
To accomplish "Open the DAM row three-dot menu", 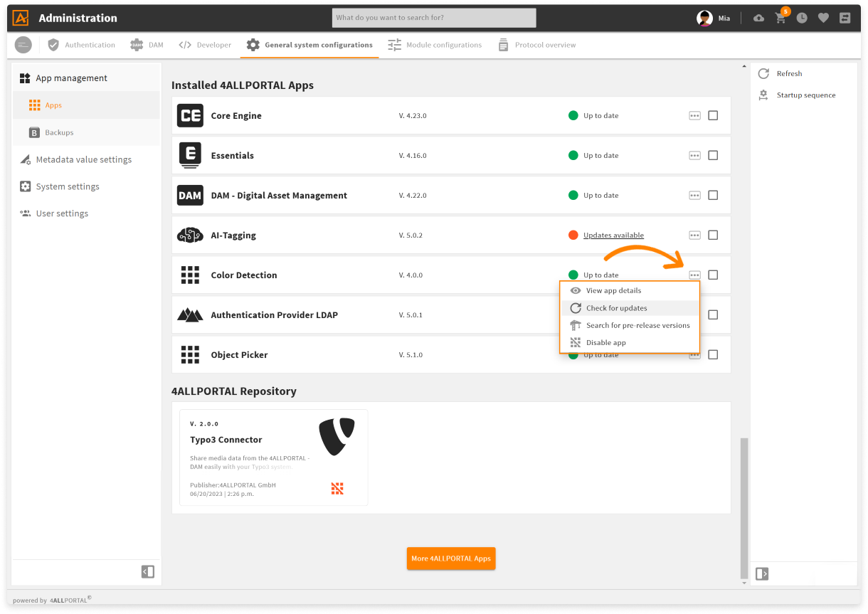I will click(x=695, y=196).
